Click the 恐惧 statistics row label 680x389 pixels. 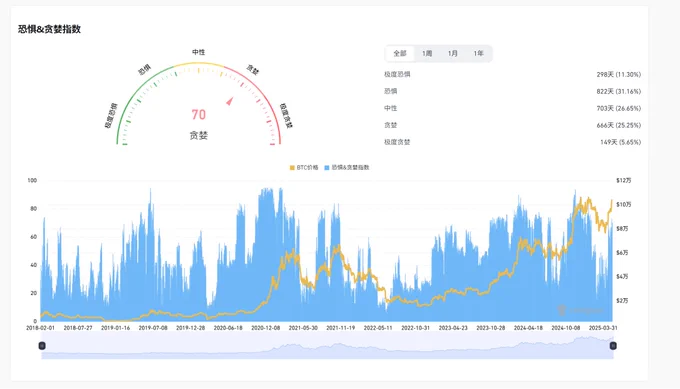390,91
